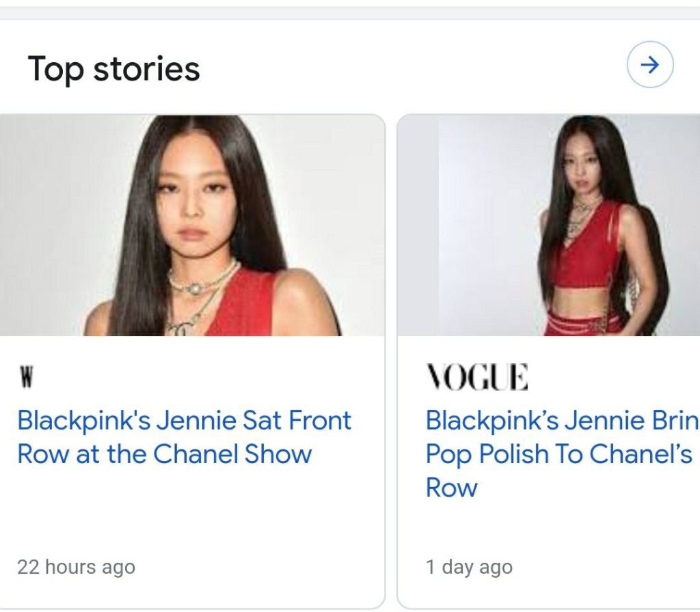
Task: Click "Blackpink's Jennie Brin" Vogue headline first line
Action: tap(562, 420)
